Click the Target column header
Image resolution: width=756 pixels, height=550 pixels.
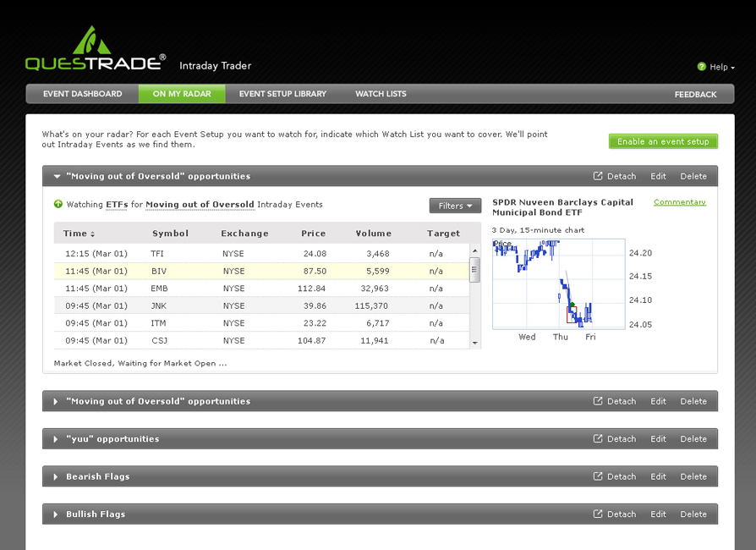click(443, 234)
